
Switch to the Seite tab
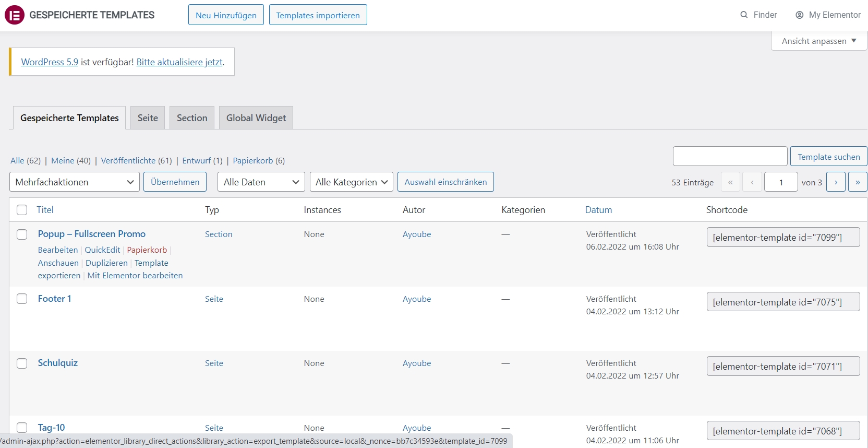coord(148,118)
